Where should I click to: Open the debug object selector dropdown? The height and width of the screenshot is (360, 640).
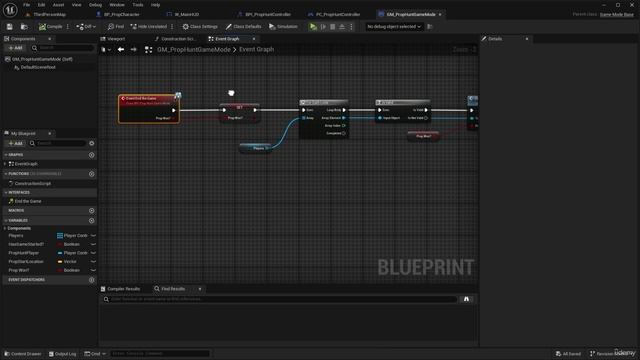point(393,27)
